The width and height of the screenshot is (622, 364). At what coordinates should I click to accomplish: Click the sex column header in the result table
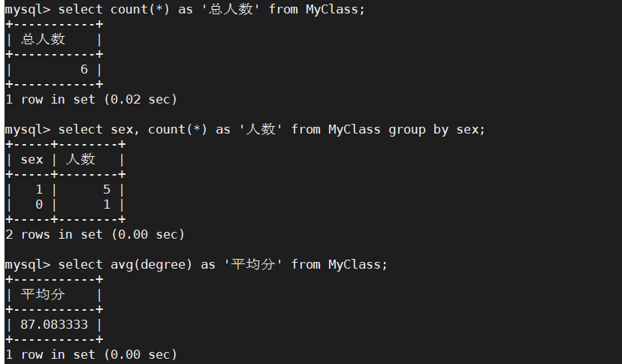(32, 159)
